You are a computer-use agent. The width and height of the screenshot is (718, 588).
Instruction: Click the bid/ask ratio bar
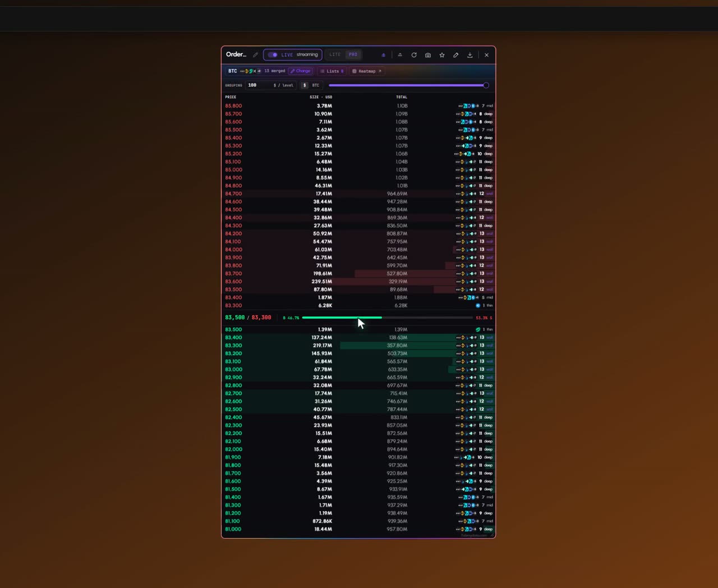387,318
